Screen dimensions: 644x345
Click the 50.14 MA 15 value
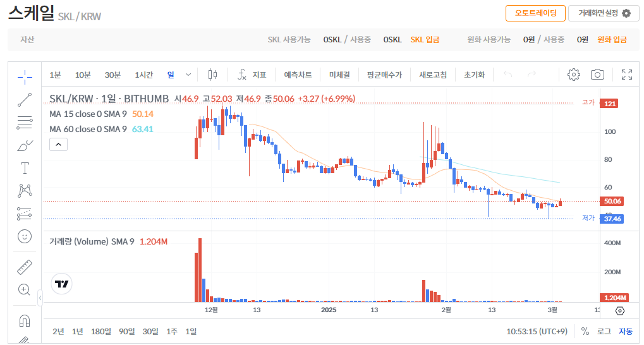pos(143,114)
